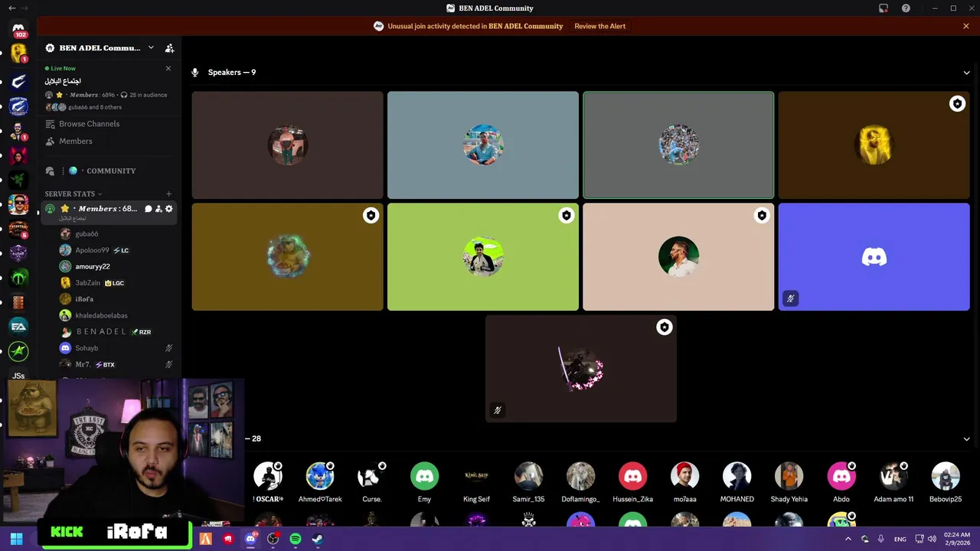
Task: Collapse the SERVER STATS category
Action: (73, 194)
